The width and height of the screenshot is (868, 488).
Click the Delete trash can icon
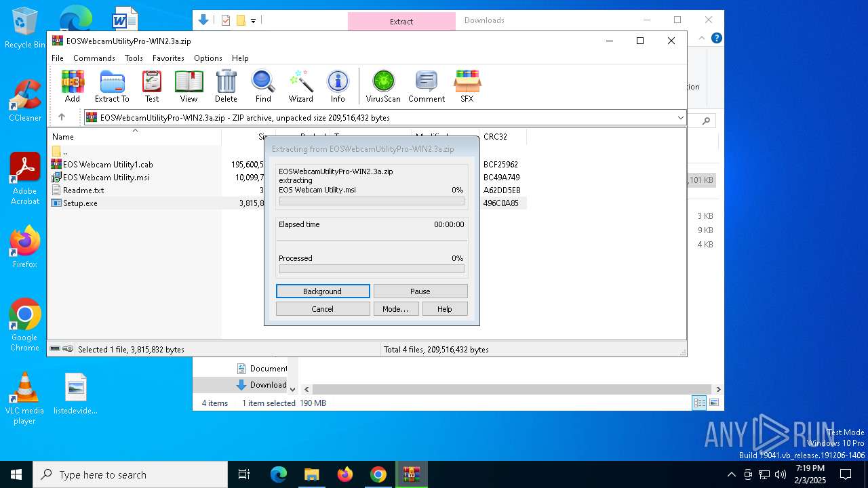coord(226,86)
